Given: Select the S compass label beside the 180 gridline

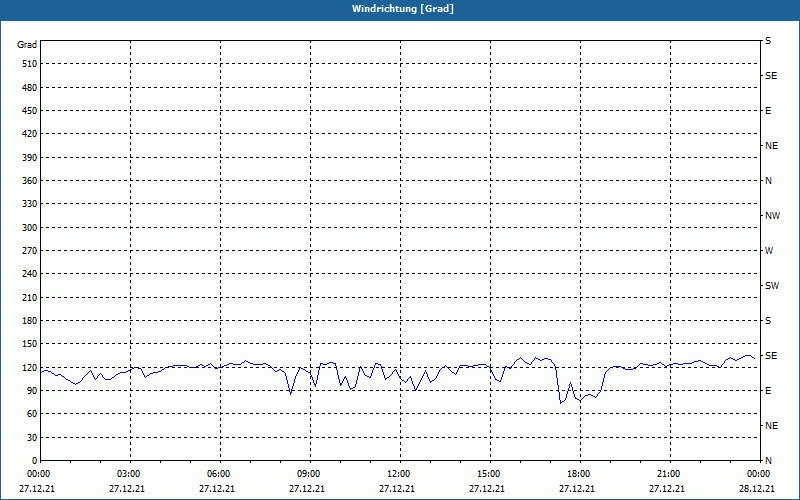Looking at the screenshot, I should (768, 321).
